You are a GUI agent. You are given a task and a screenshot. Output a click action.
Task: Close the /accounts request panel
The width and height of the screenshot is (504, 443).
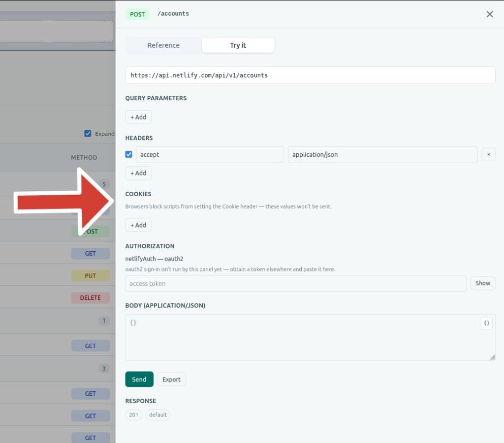[x=490, y=14]
